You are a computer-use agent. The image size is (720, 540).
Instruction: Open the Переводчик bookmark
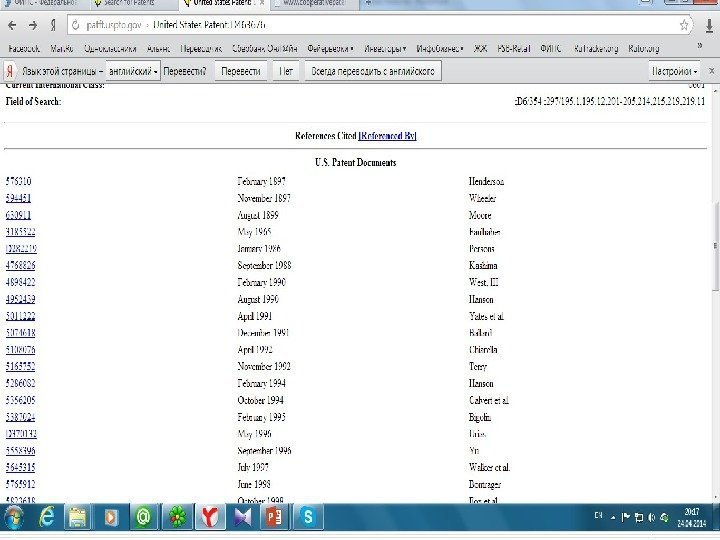[x=201, y=48]
